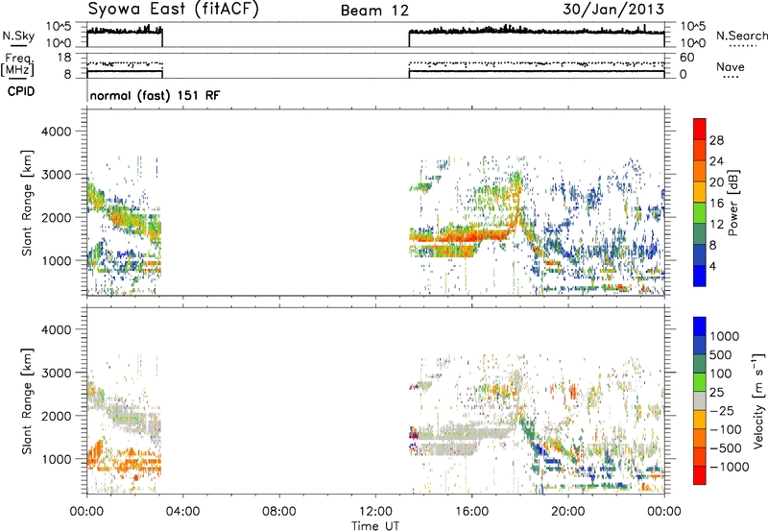Click the "12:00" time tick label
This screenshot has width=768, height=532.
pos(375,512)
